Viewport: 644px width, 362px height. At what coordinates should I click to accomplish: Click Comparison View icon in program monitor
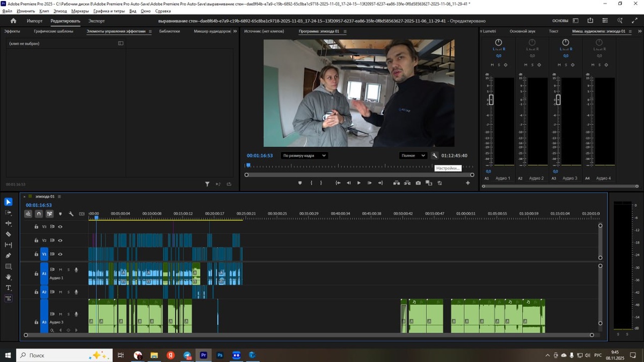[x=429, y=183]
